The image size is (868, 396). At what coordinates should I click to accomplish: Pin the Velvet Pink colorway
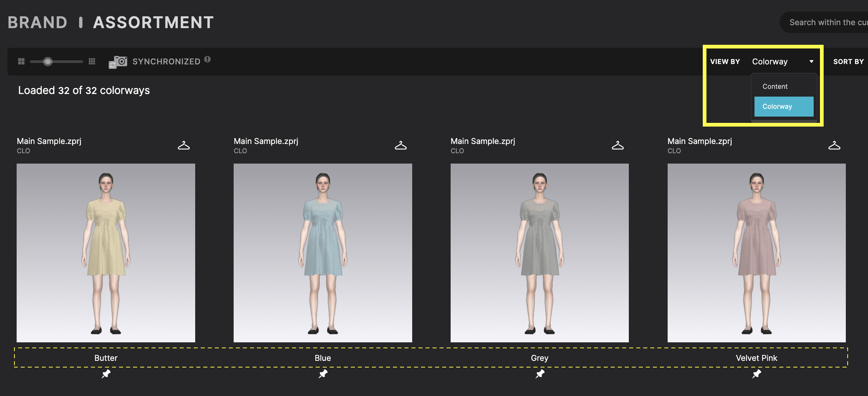pos(756,374)
